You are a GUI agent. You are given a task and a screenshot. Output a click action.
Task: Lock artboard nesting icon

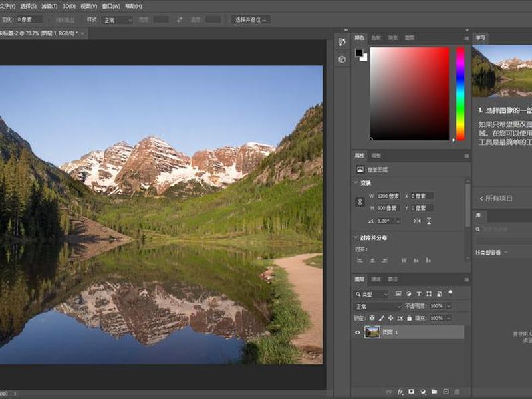coord(400,318)
